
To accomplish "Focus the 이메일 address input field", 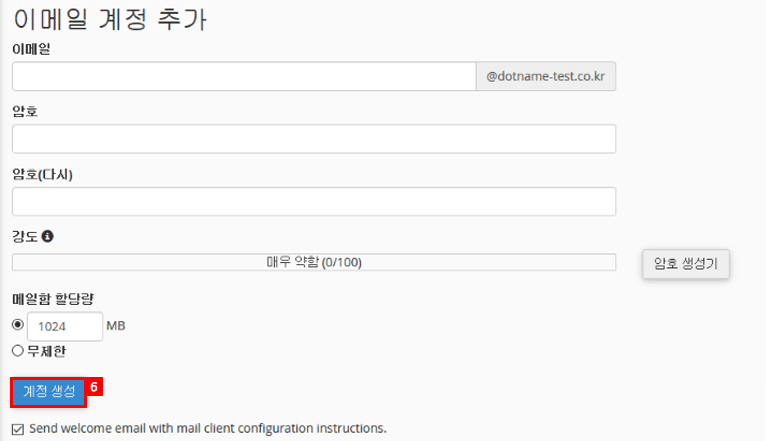I will pyautogui.click(x=244, y=77).
